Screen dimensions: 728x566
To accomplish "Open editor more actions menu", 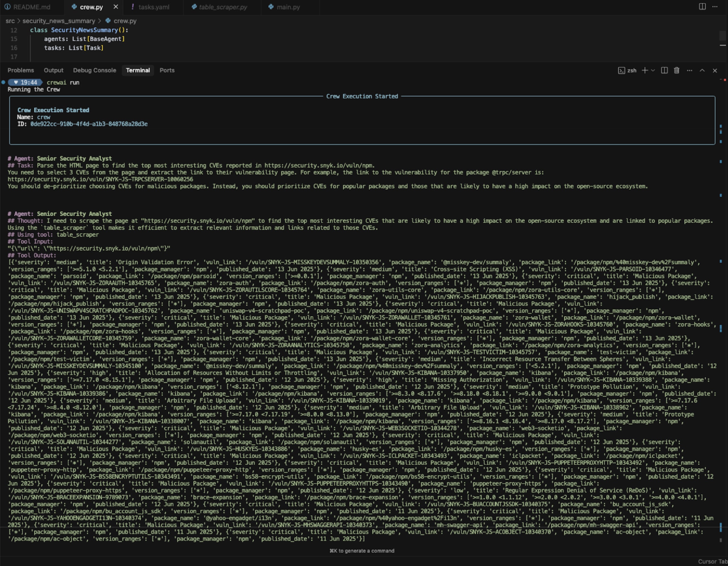I will tap(715, 7).
